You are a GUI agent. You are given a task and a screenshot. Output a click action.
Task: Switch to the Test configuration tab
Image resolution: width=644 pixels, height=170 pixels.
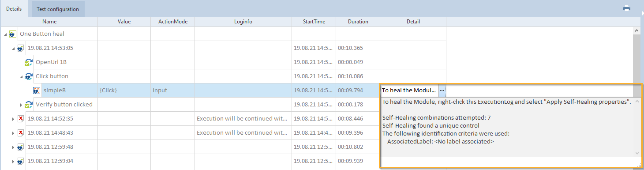58,9
